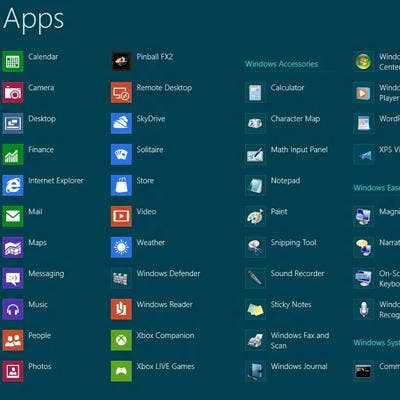The image size is (400, 400).
Task: Click the "Internet Explorer" label text
Action: click(x=56, y=181)
